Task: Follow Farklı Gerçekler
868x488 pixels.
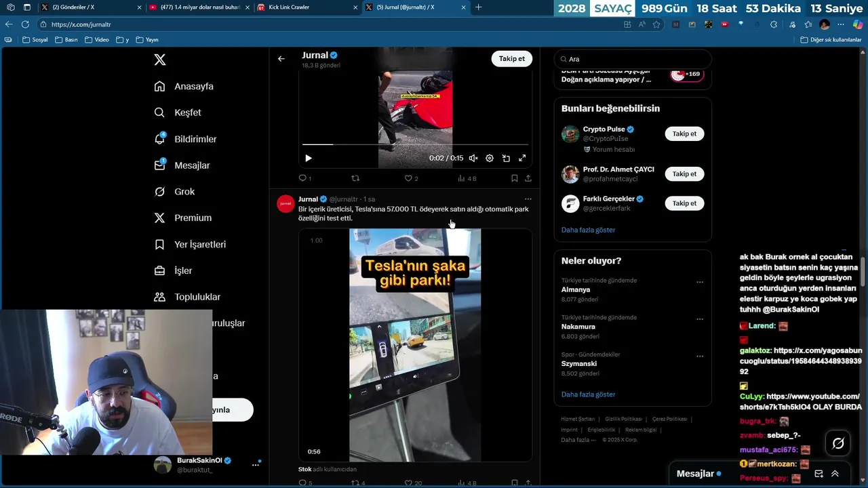Action: [x=684, y=203]
